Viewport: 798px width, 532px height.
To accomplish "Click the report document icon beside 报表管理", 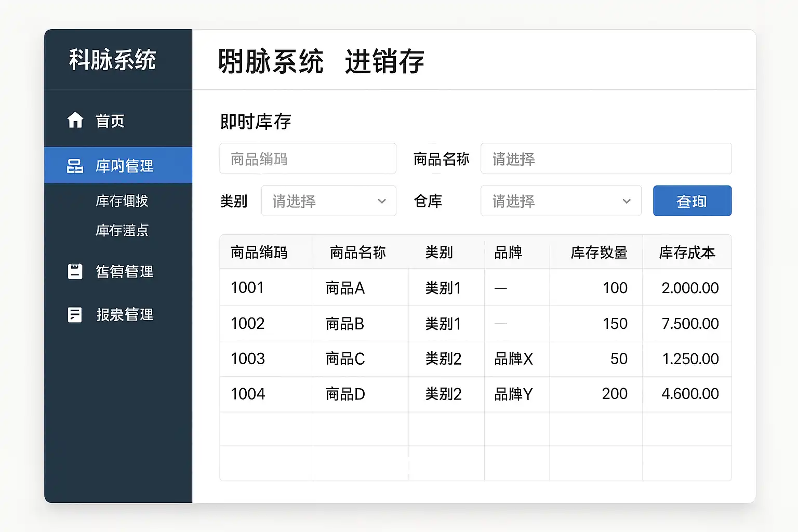I will click(x=75, y=314).
